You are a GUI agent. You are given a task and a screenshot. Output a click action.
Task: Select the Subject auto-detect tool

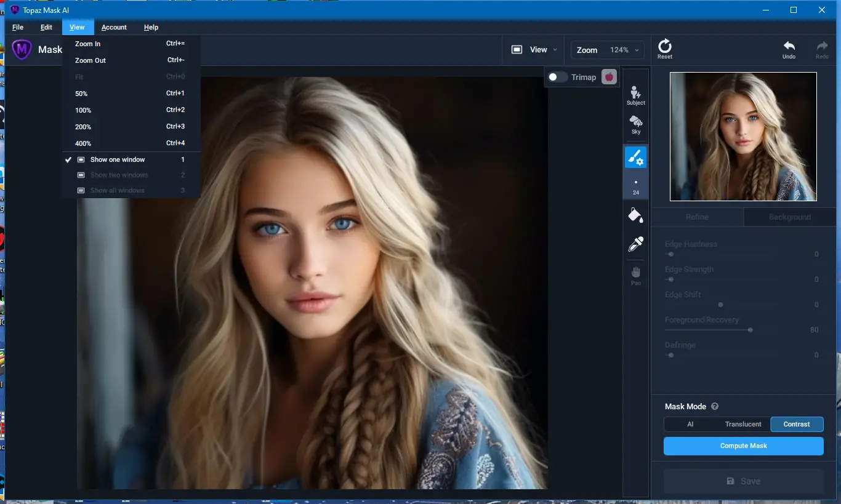click(635, 96)
